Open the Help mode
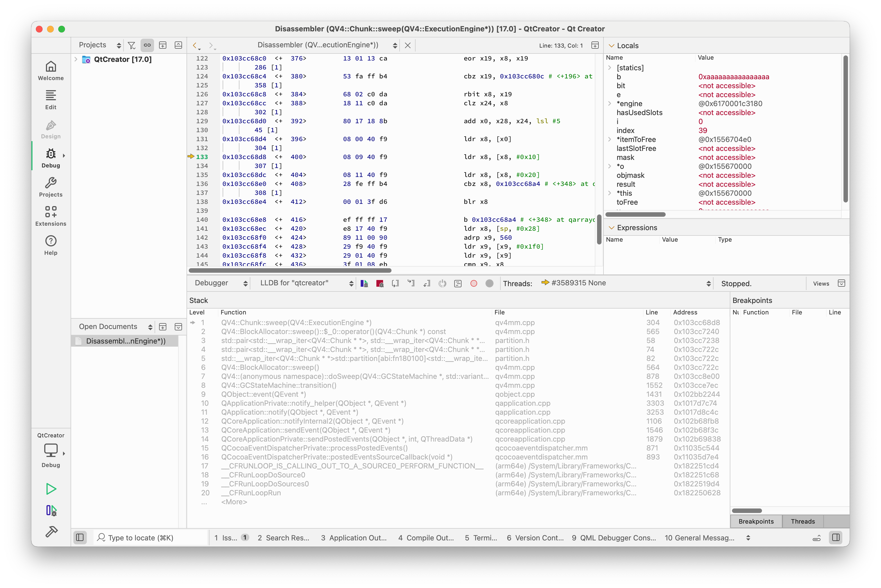 [51, 245]
